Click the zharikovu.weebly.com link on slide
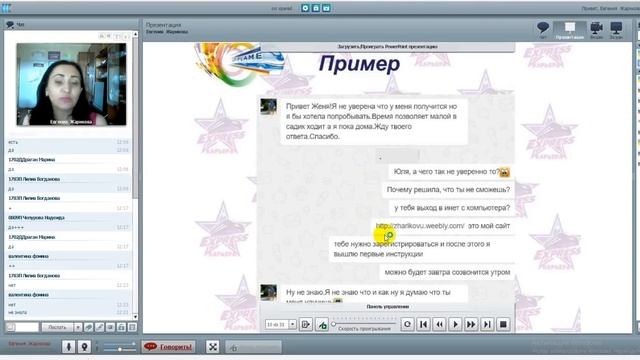 click(420, 226)
